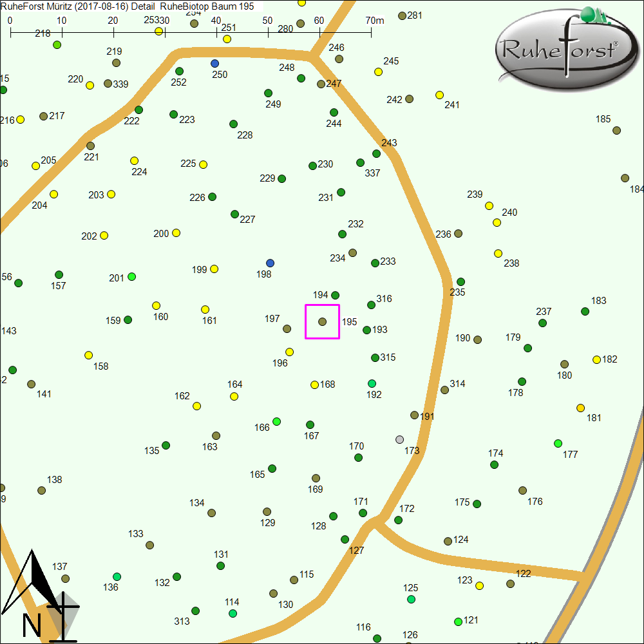Select the yellow tree 181 marker
The height and width of the screenshot is (644, 644).
[580, 408]
